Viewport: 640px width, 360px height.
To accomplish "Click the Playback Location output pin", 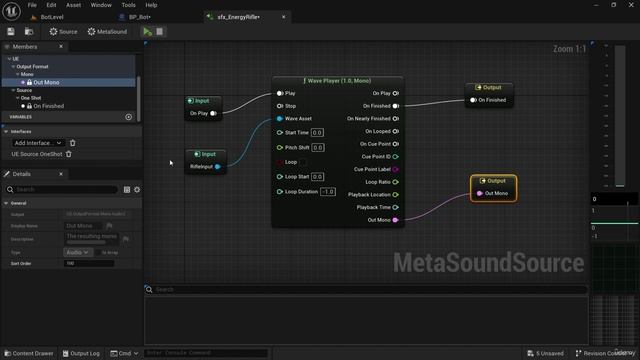I will point(396,195).
